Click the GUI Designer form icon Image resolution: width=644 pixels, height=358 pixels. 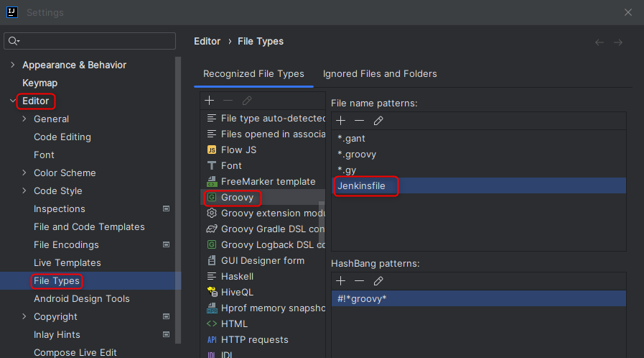coord(212,260)
